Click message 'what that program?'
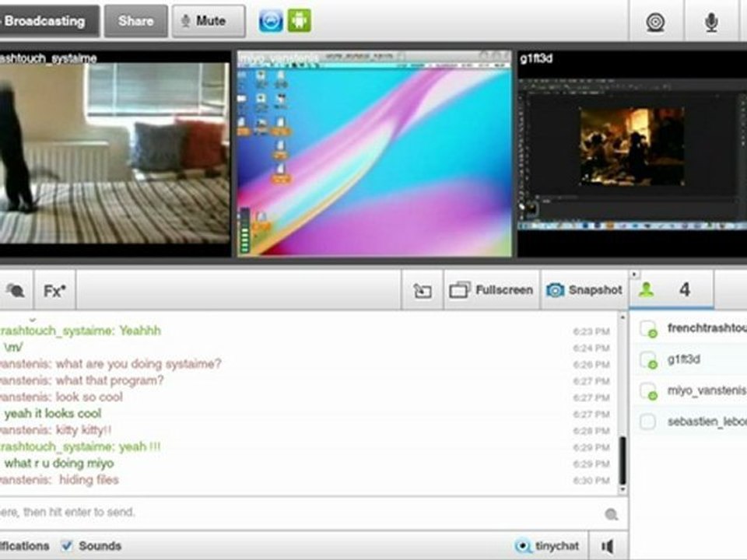 coord(110,380)
